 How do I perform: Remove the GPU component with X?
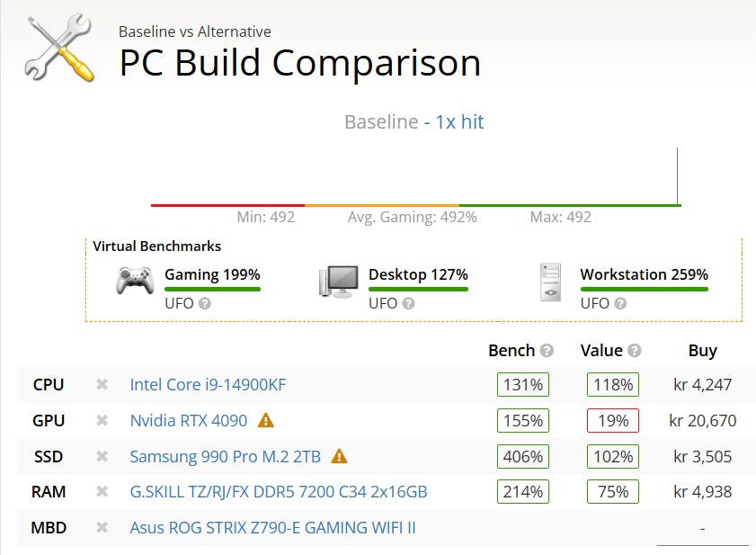102,420
